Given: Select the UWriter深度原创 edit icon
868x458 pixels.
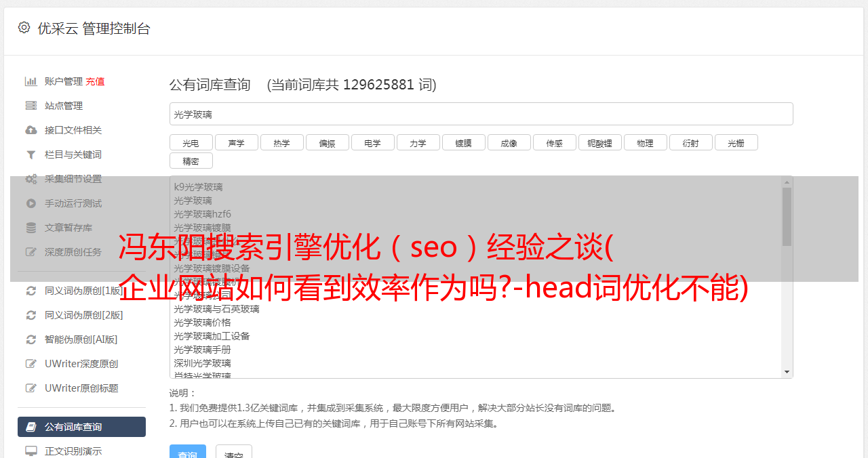Looking at the screenshot, I should tap(31, 364).
